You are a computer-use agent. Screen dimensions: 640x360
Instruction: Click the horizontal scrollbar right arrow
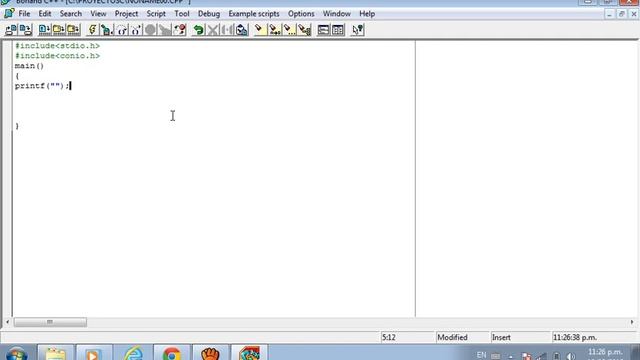632,322
